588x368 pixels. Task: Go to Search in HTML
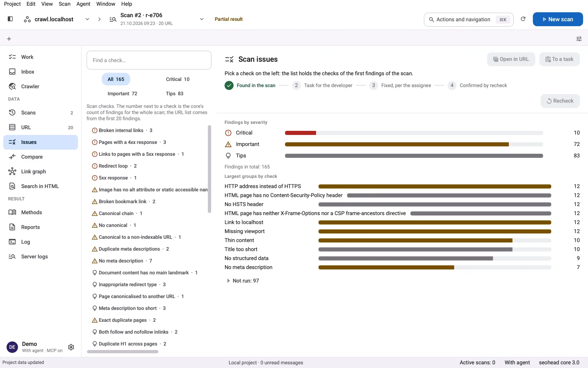40,186
